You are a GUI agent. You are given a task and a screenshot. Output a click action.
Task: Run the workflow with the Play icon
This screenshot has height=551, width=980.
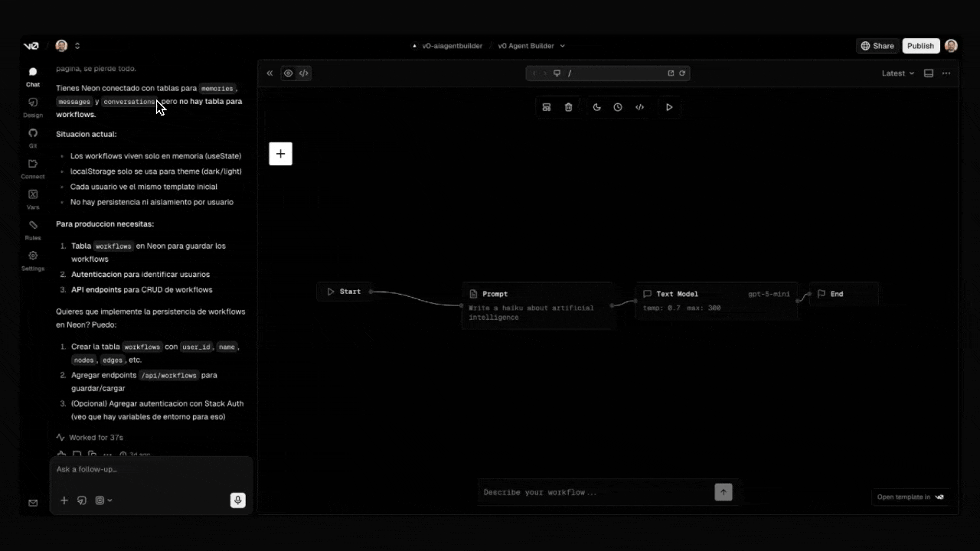(x=669, y=107)
